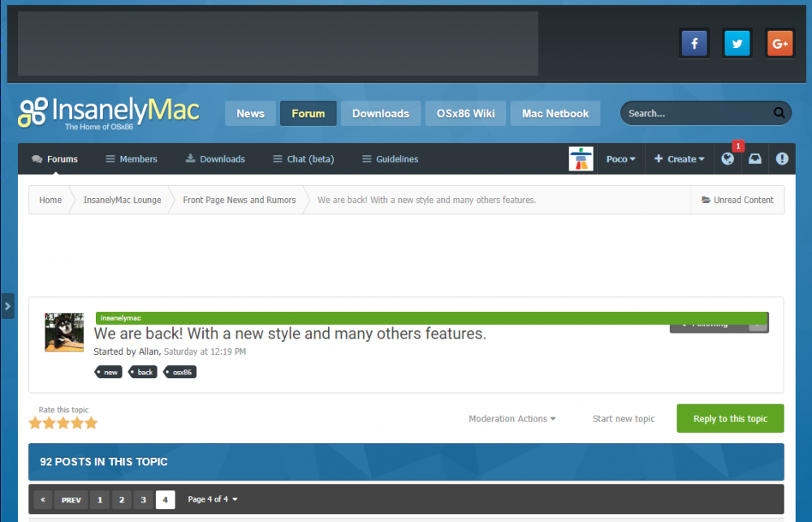Open the Twitter social link
Viewport: 812px width, 522px height.
pos(737,44)
